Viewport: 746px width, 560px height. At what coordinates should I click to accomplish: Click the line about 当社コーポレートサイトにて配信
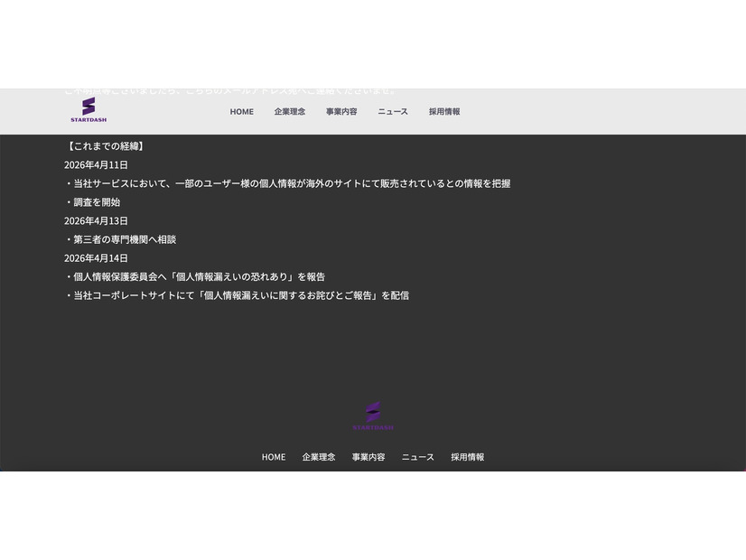237,295
